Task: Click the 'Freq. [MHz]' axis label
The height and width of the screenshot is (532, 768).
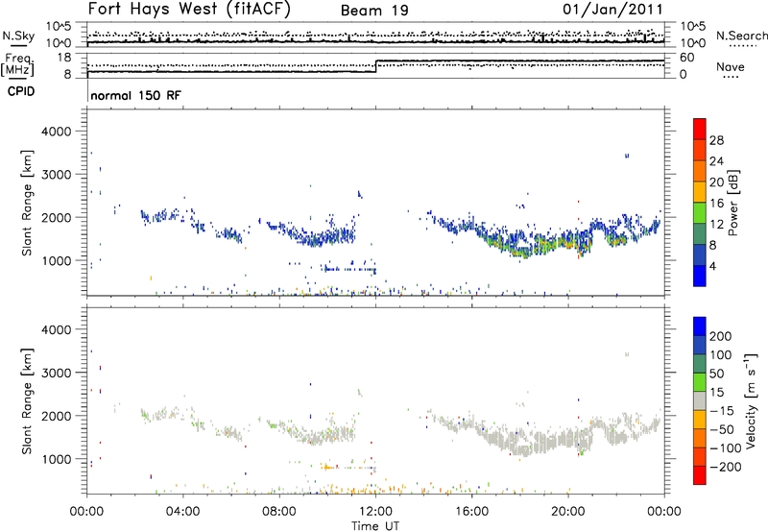Action: pos(17,65)
